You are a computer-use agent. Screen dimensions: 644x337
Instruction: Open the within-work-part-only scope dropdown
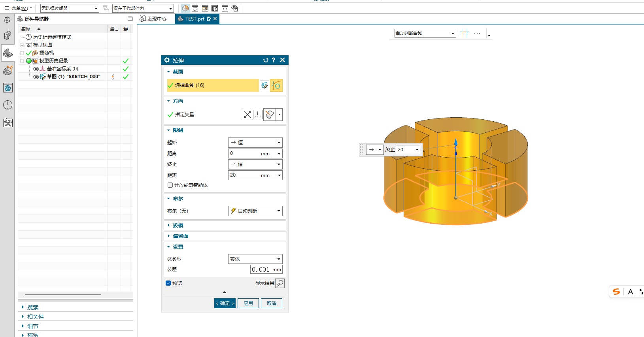pyautogui.click(x=143, y=8)
